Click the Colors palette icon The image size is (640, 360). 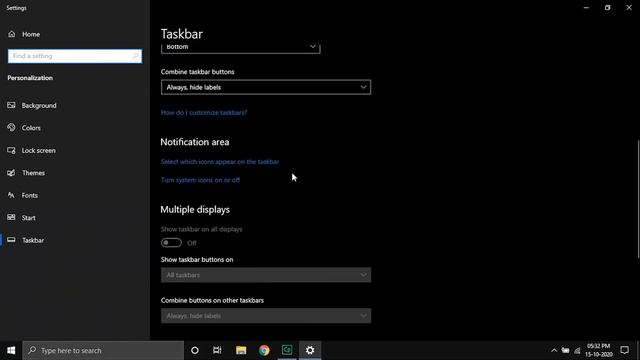(11, 128)
